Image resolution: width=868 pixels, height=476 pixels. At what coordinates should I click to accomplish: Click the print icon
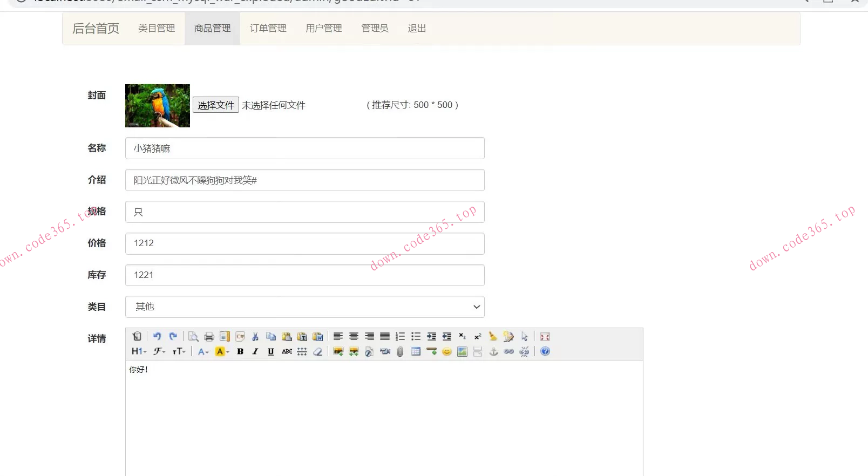[209, 336]
